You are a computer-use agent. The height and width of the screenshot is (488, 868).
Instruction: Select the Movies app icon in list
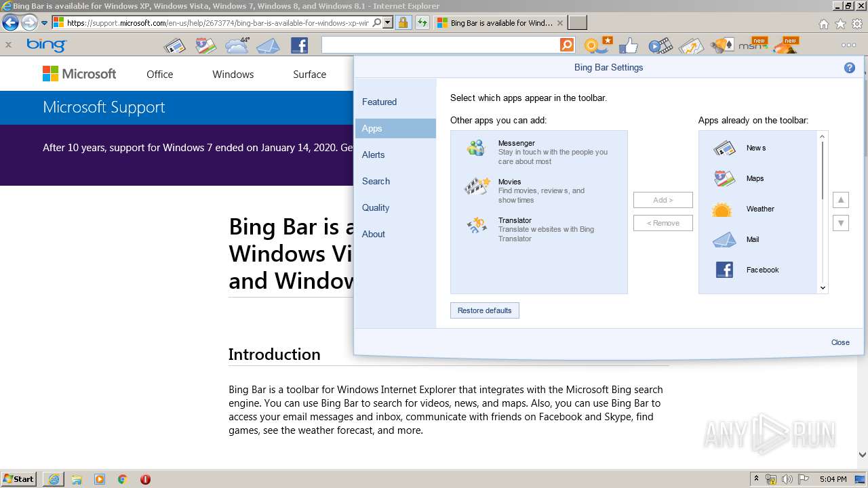(x=477, y=186)
